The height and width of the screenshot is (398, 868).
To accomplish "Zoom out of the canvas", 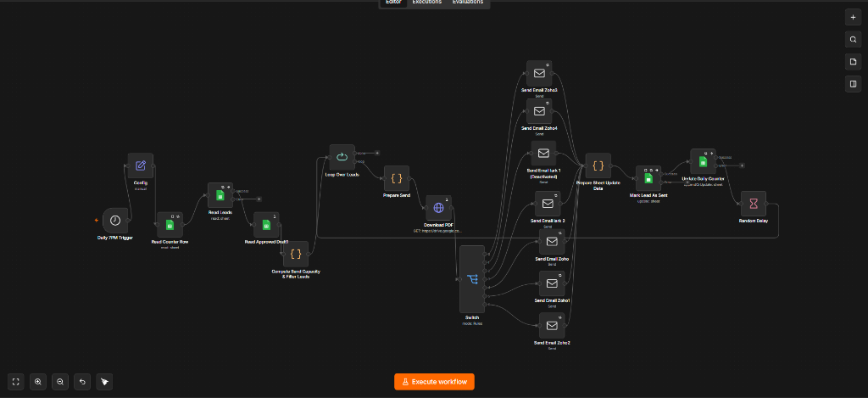I will point(60,381).
